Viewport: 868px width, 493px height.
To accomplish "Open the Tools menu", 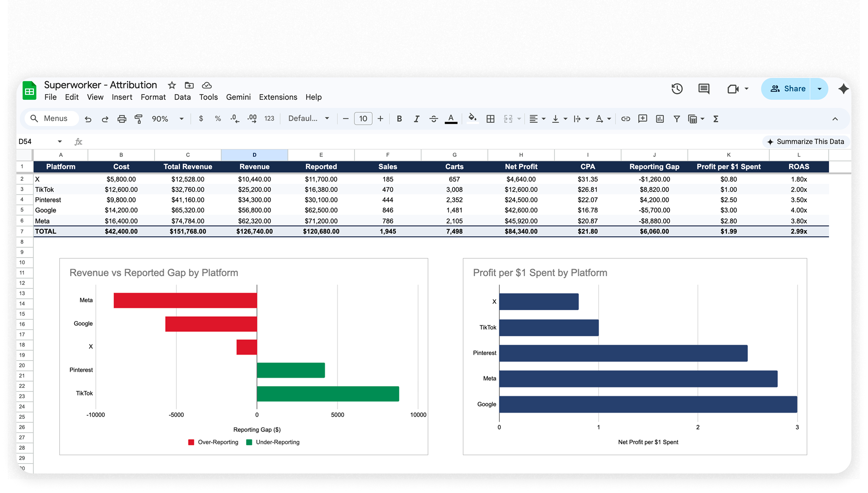I will 208,97.
